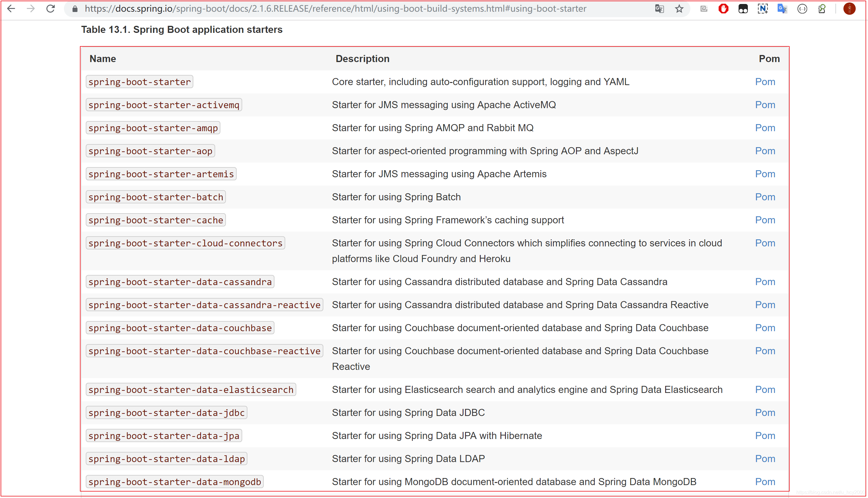Open Pom link for spring-boot-starter-data-jpa

coord(765,435)
